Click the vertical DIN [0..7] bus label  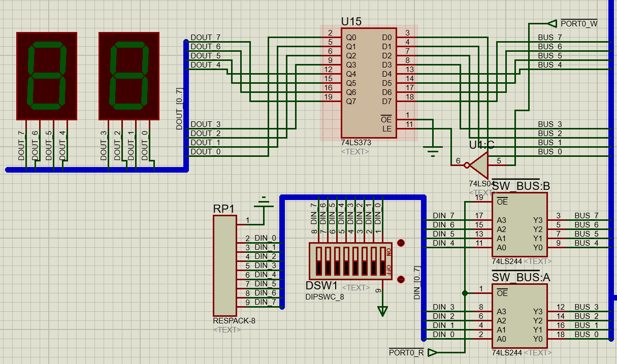click(x=417, y=283)
